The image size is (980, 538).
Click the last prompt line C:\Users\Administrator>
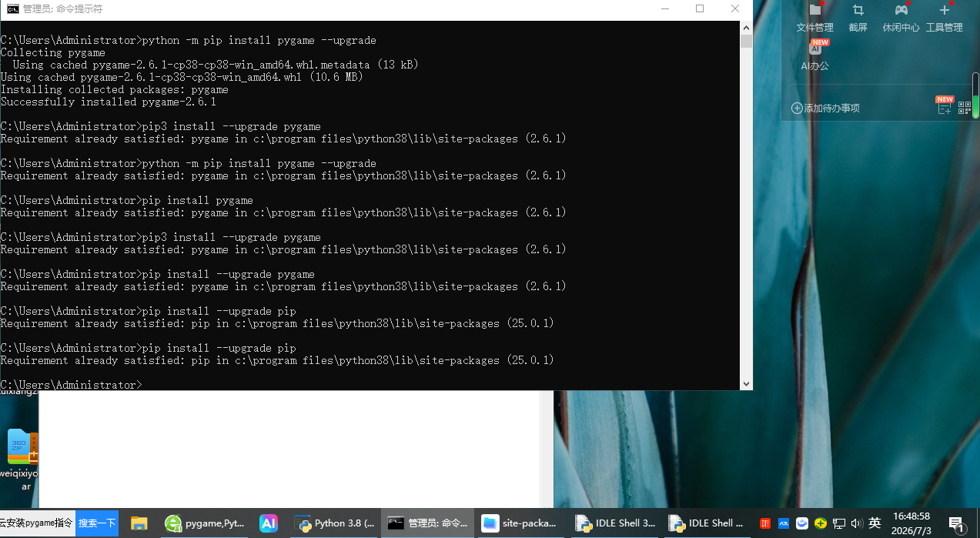click(x=72, y=385)
